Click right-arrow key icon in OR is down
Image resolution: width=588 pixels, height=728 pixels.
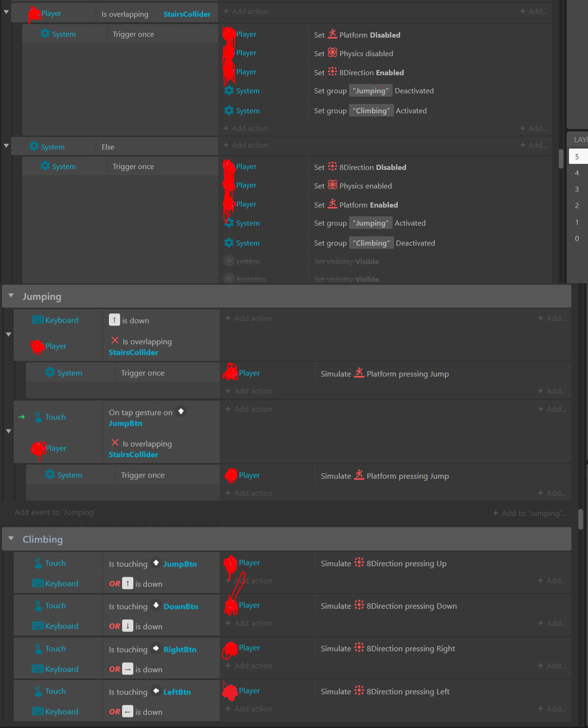[x=128, y=669]
